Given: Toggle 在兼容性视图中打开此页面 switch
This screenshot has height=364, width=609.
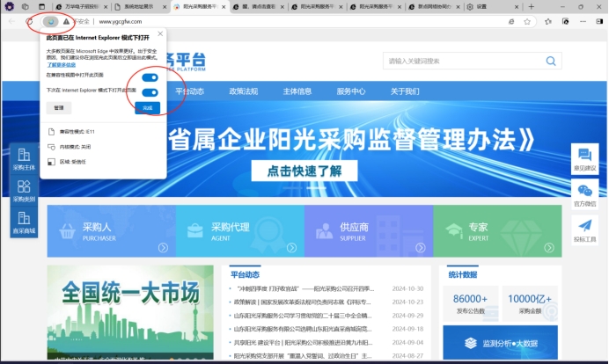Looking at the screenshot, I should pyautogui.click(x=150, y=78).
